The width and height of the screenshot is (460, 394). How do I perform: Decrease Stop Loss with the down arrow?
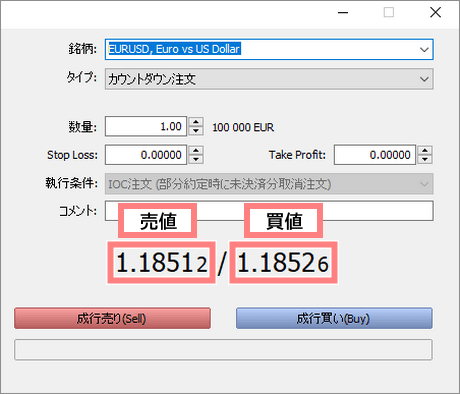pos(196,159)
